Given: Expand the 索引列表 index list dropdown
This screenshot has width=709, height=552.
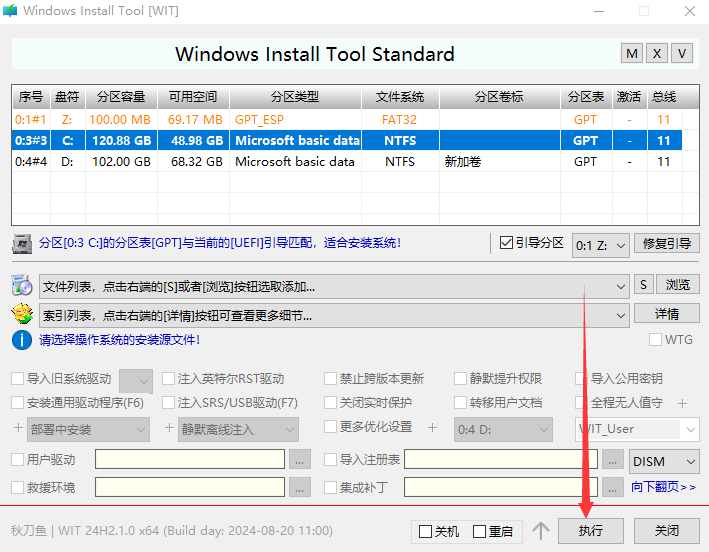Looking at the screenshot, I should click(x=334, y=316).
